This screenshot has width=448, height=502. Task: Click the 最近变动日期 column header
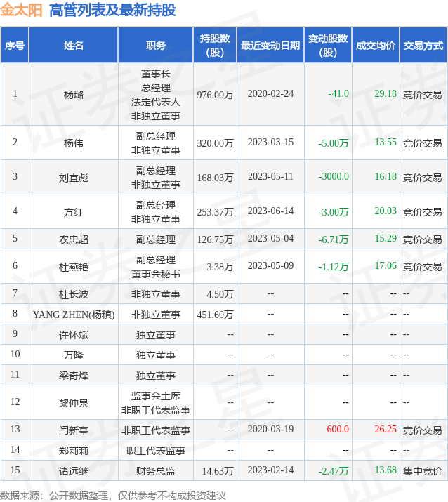(x=270, y=45)
